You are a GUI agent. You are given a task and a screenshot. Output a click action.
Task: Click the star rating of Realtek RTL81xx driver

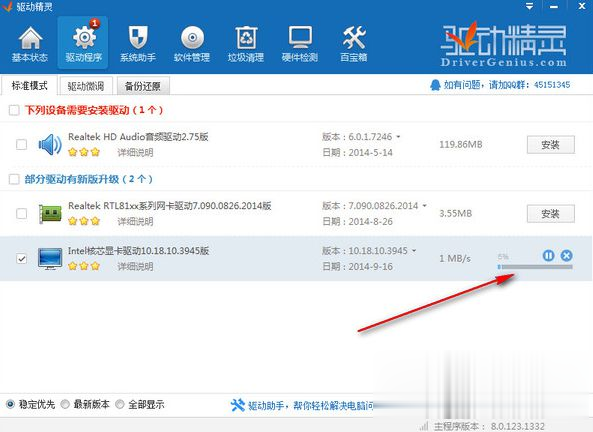click(x=84, y=221)
